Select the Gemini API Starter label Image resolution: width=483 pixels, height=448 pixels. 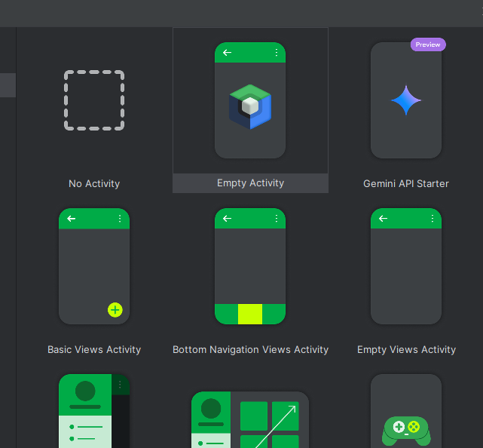click(406, 183)
